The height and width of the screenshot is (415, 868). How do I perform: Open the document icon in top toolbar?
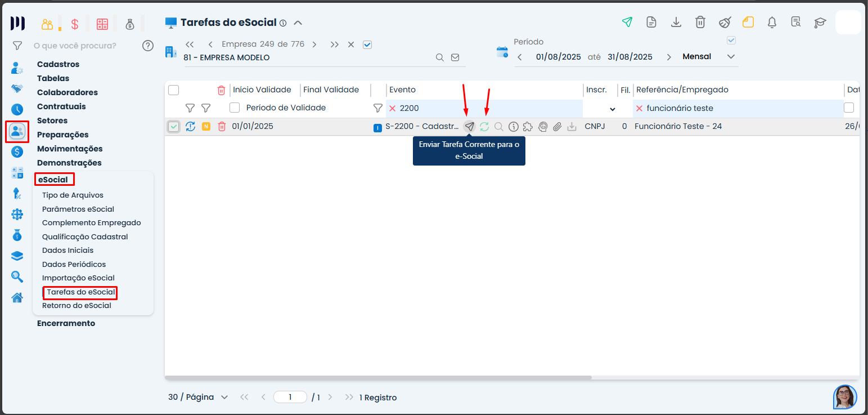pyautogui.click(x=651, y=23)
